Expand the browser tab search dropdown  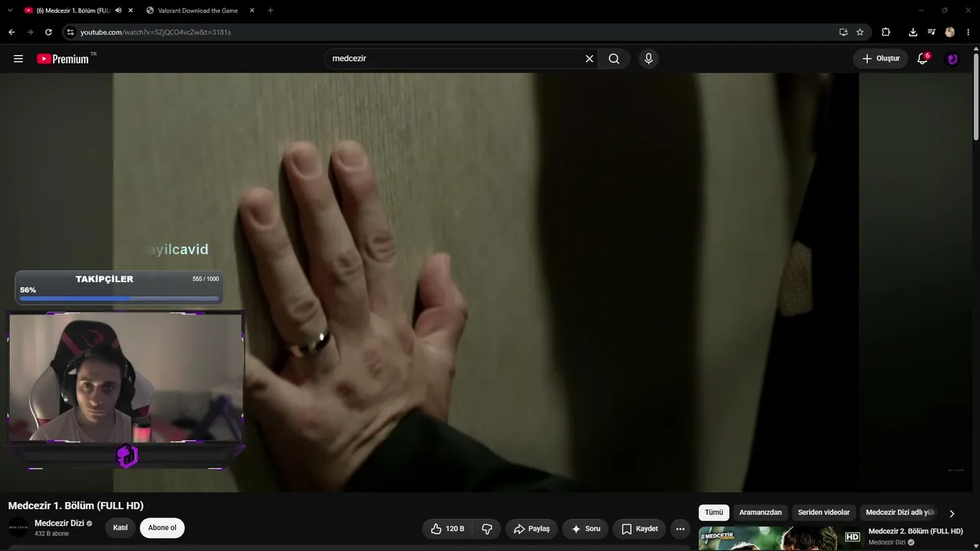click(x=10, y=11)
